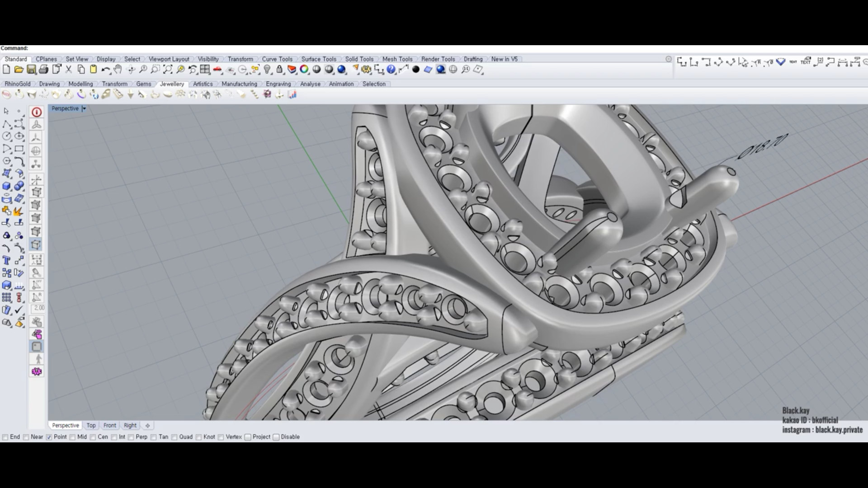Click the Undo arrow icon

[x=105, y=70]
